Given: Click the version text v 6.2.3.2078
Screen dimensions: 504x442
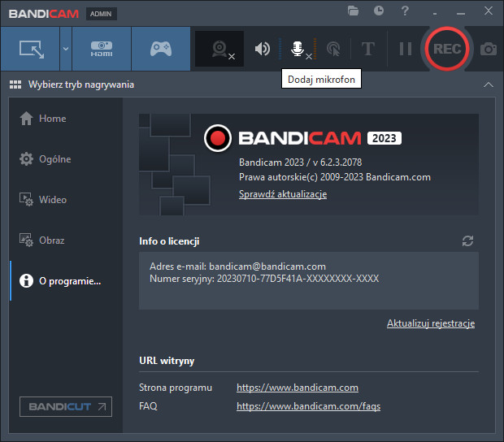Looking at the screenshot, I should [x=337, y=162].
